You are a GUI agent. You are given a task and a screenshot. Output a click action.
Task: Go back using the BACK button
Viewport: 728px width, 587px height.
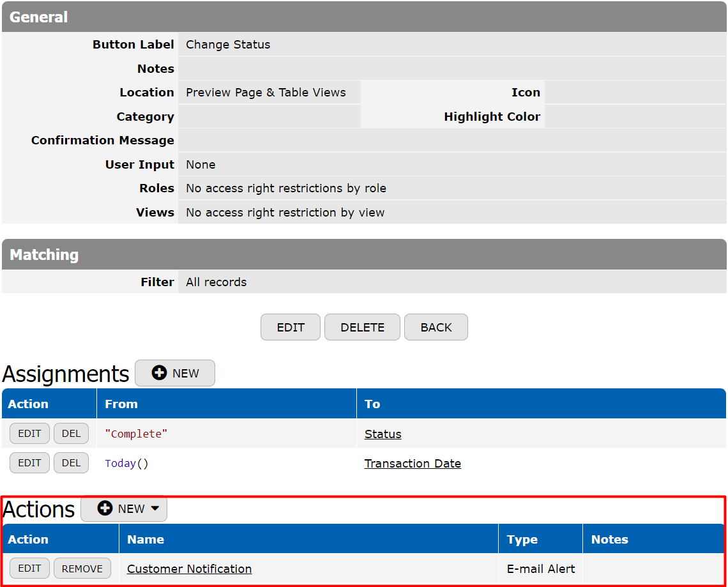(436, 328)
